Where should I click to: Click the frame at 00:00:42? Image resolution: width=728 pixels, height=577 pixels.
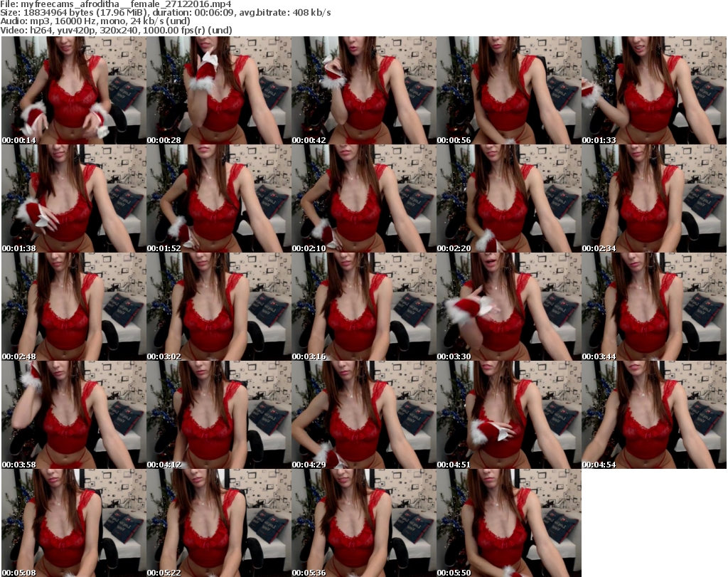(x=363, y=90)
